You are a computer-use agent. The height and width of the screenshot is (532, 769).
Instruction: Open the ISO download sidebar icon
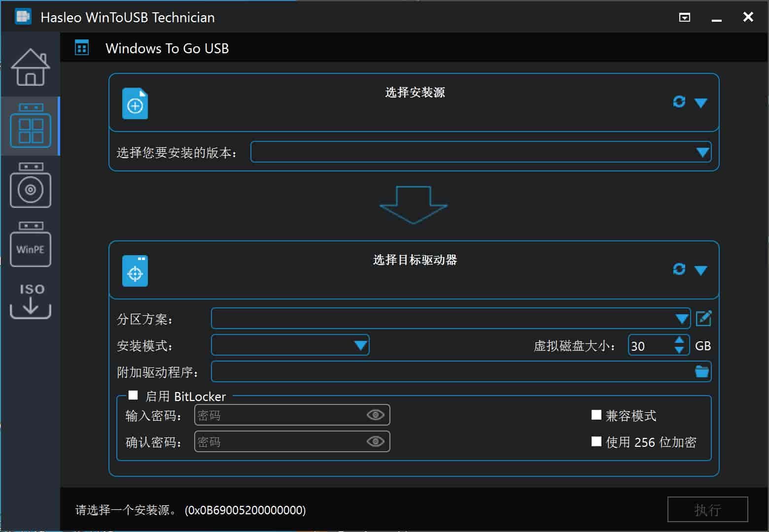[31, 301]
